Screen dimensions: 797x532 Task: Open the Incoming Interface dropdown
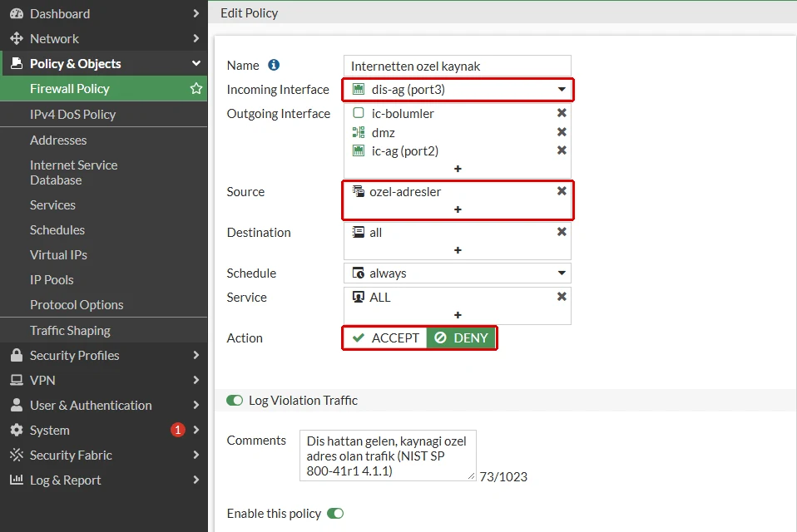pyautogui.click(x=458, y=90)
